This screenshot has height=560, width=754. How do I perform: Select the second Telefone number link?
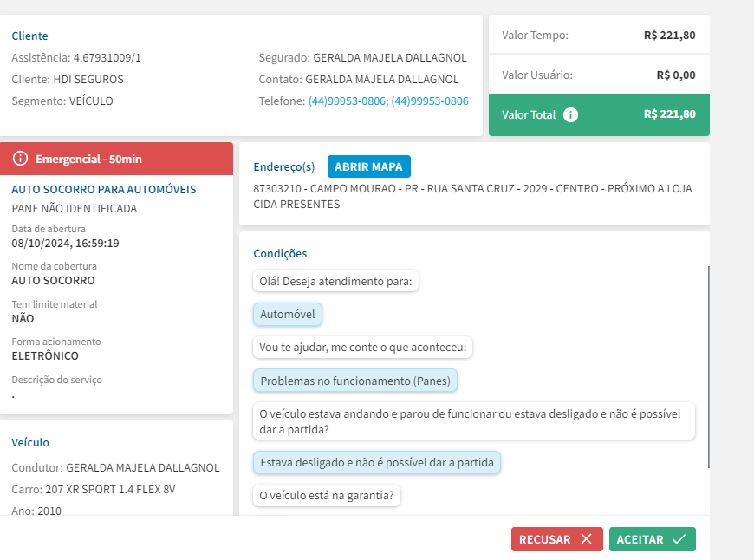[430, 101]
